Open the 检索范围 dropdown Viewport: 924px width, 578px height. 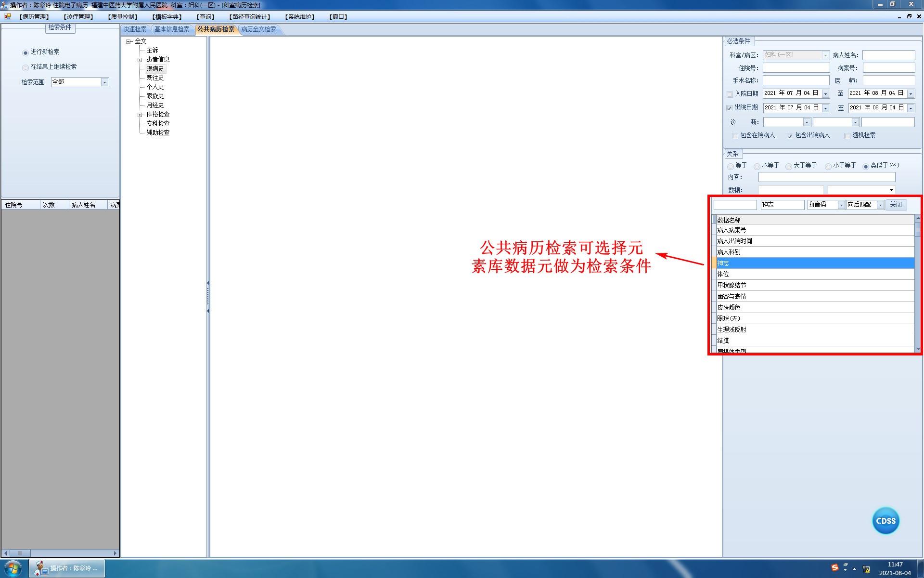click(104, 82)
